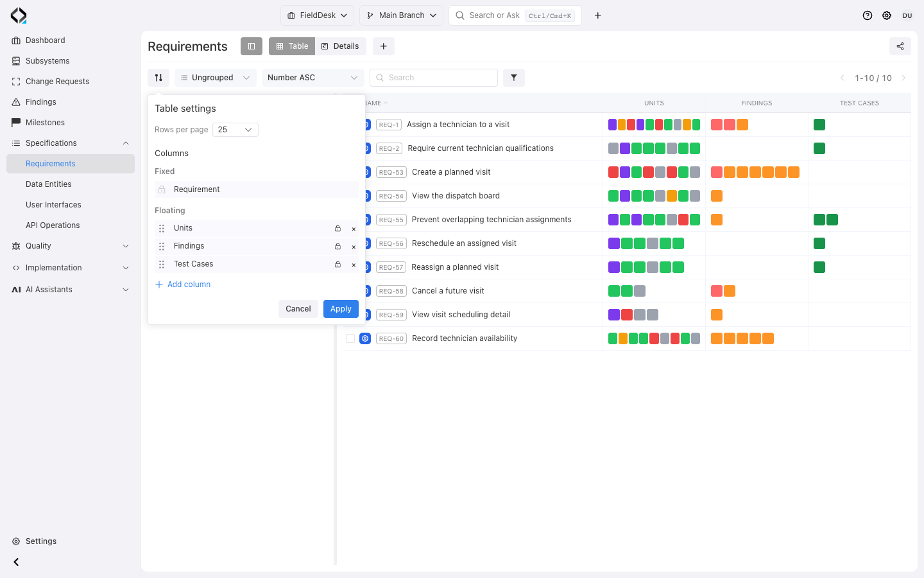The height and width of the screenshot is (578, 924).
Task: Open API Operations under Specifications
Action: [x=71, y=225]
